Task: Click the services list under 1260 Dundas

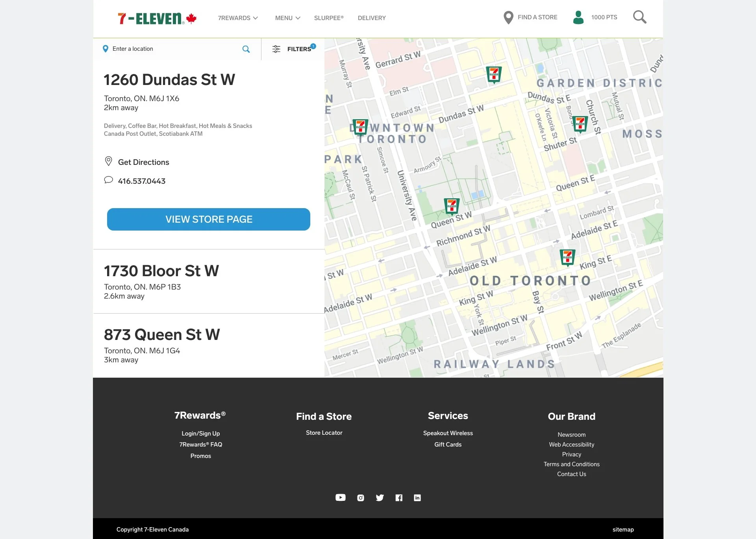Action: pyautogui.click(x=178, y=130)
